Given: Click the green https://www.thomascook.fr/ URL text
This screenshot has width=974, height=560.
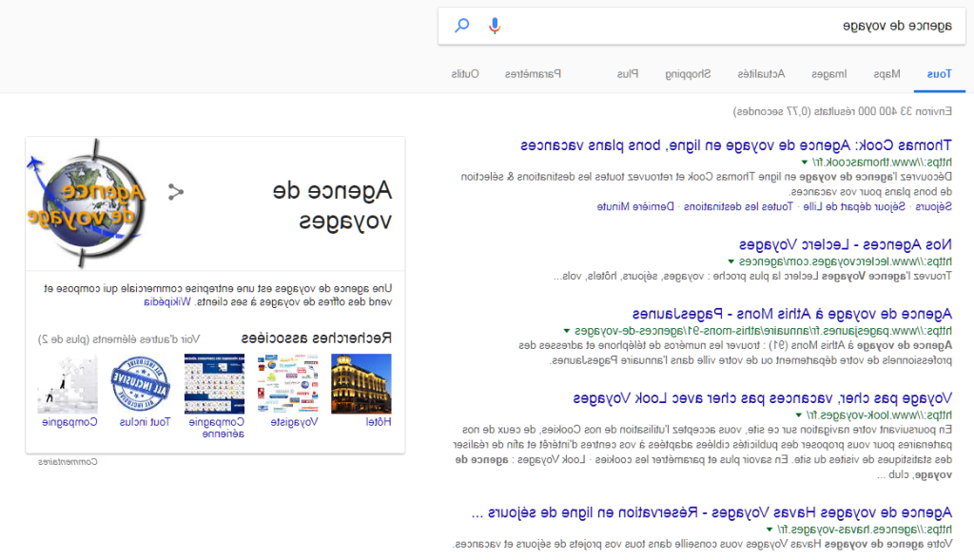Looking at the screenshot, I should (882, 163).
